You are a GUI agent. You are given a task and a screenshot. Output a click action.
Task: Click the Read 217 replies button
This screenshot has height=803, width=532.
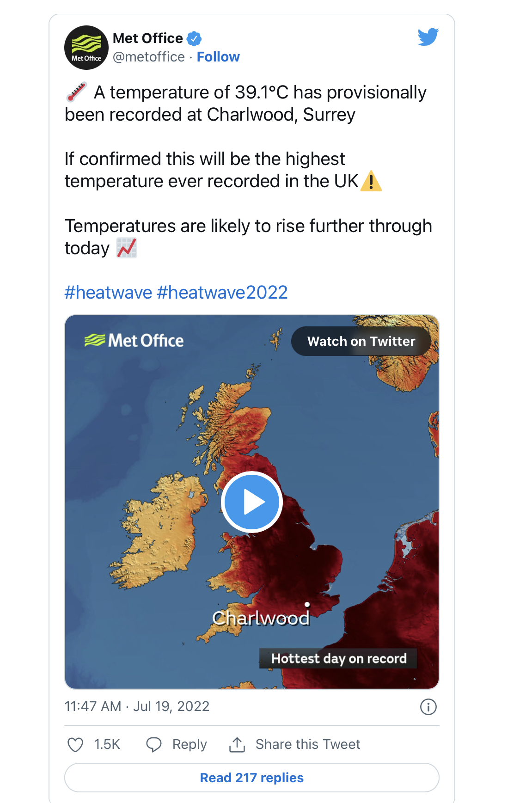pos(252,778)
